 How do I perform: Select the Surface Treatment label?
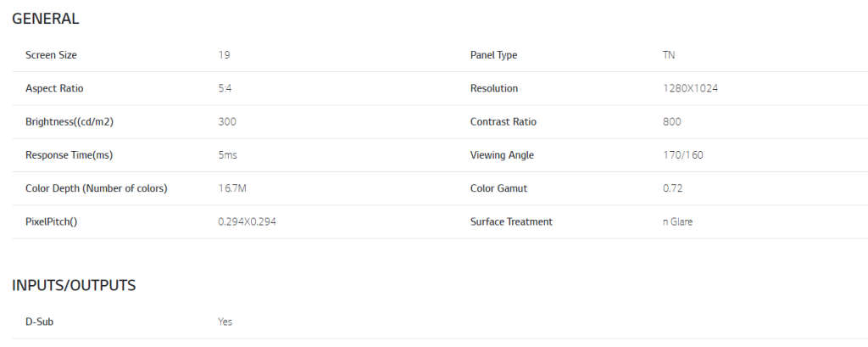511,221
